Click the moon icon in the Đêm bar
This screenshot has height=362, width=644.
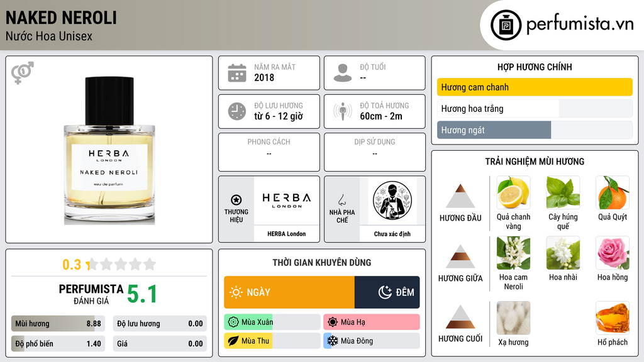point(386,292)
